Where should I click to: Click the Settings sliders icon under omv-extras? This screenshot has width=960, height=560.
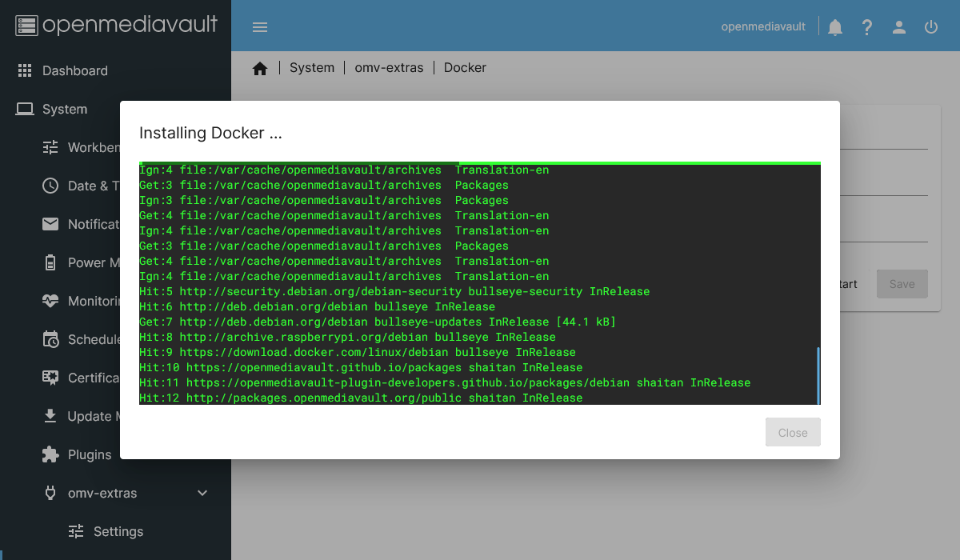[76, 531]
